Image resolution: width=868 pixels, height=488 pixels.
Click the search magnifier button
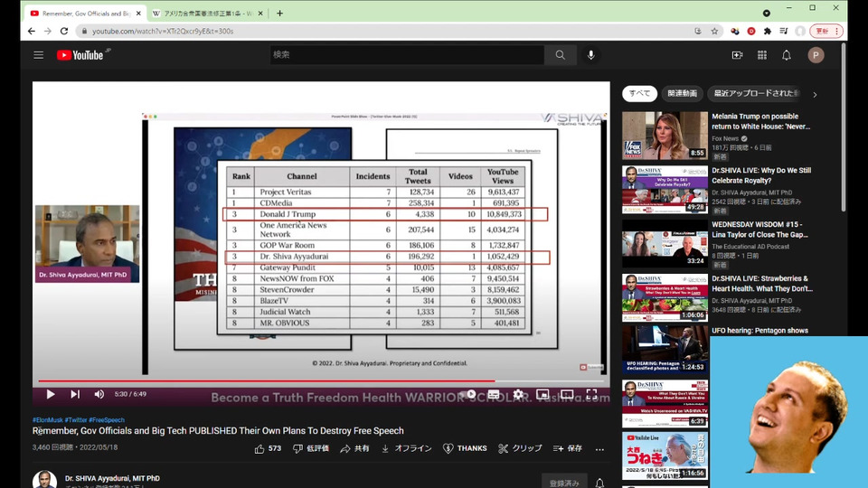561,55
